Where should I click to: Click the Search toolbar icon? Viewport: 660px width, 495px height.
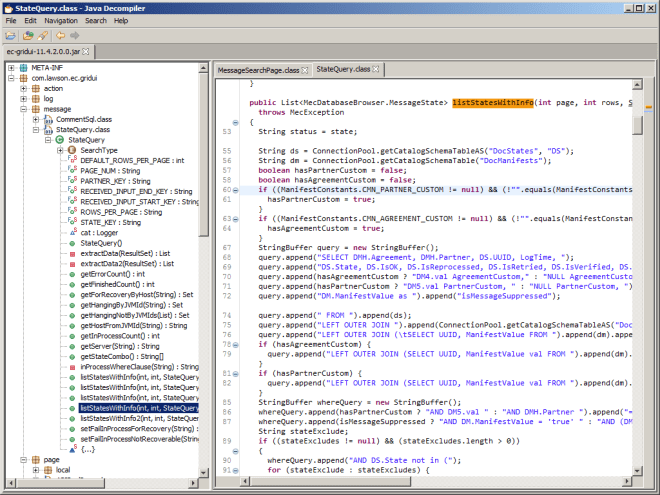pyautogui.click(x=44, y=34)
